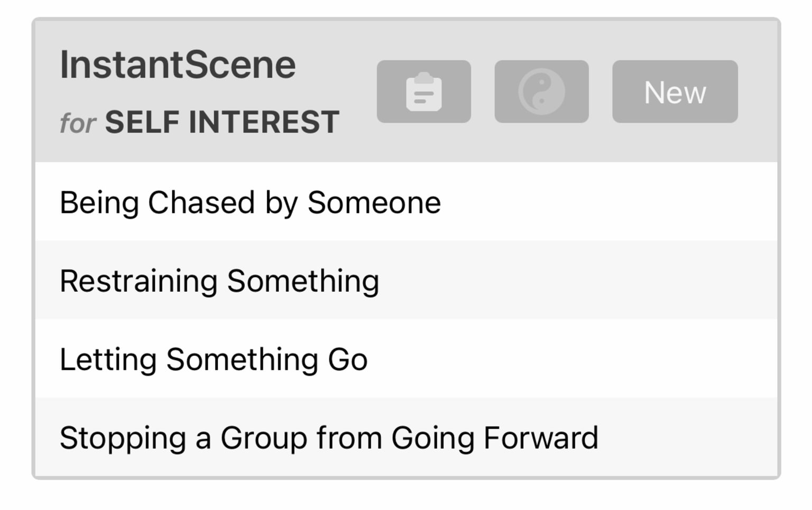Click the word Restraining in the list
Screen dimensions: 812x510
[139, 281]
